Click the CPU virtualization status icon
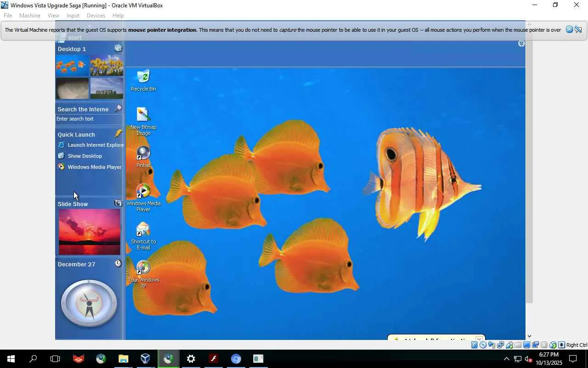 [544, 345]
